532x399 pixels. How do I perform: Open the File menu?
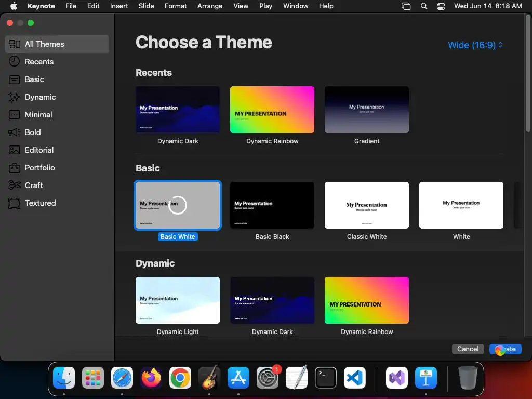[71, 6]
